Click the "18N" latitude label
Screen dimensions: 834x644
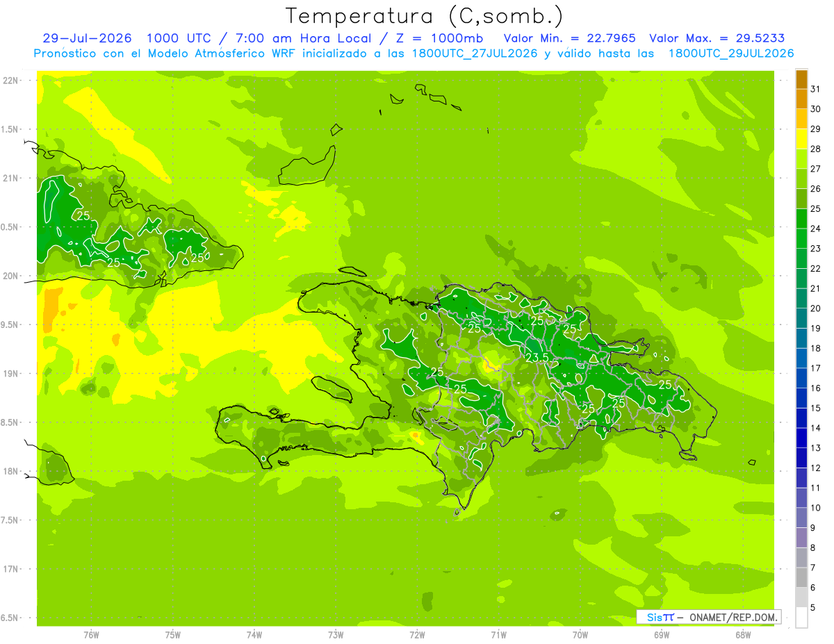(12, 471)
